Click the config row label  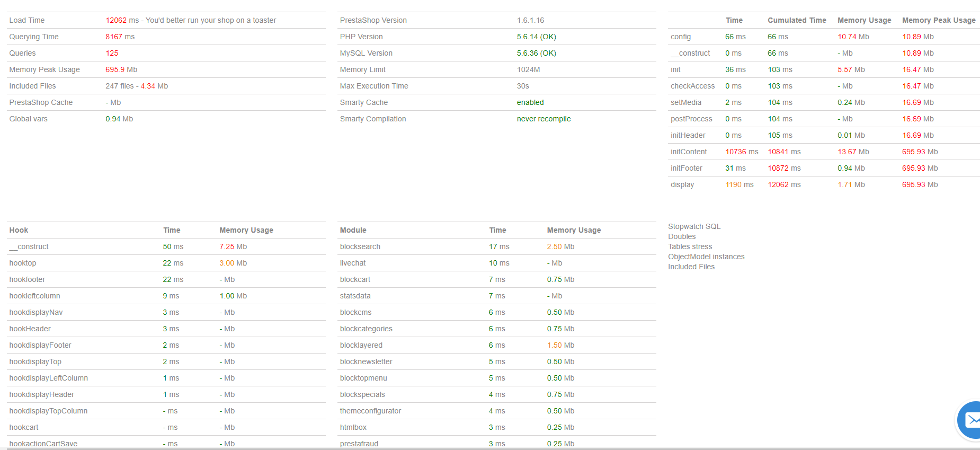681,37
